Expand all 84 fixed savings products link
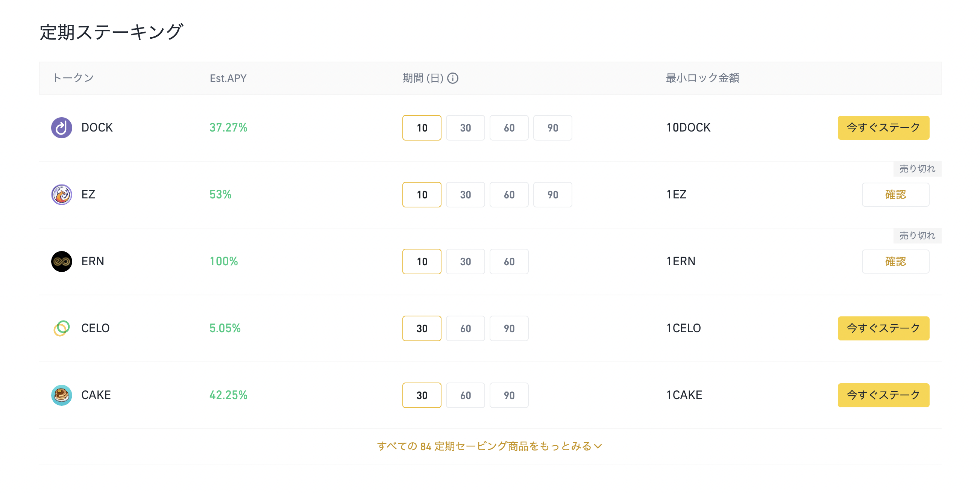This screenshot has height=493, width=980. tap(489, 446)
